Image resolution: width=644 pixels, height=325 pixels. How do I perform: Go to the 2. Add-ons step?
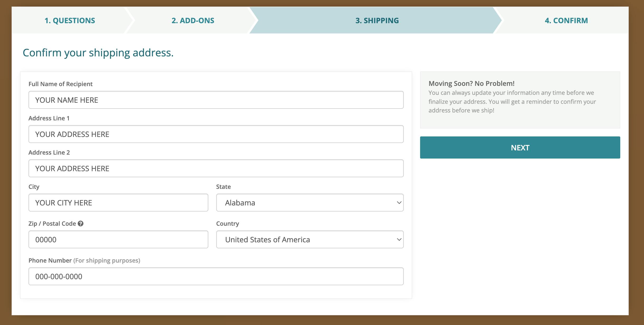coord(193,21)
